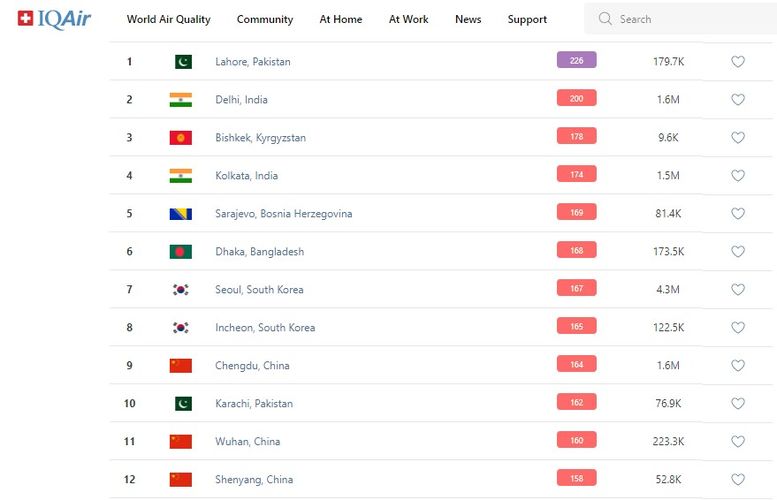Click the South Korea flag beside Seoul
The height and width of the screenshot is (500, 777).
click(x=180, y=290)
